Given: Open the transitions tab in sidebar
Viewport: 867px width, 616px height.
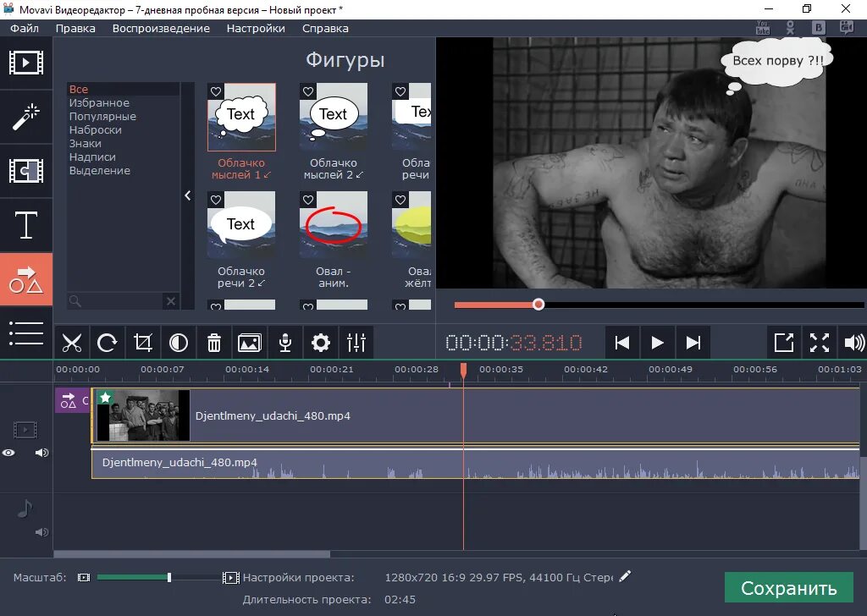Looking at the screenshot, I should pyautogui.click(x=26, y=171).
